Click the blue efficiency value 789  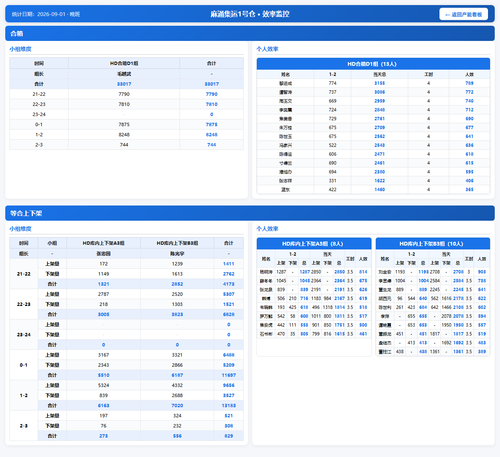click(x=469, y=83)
